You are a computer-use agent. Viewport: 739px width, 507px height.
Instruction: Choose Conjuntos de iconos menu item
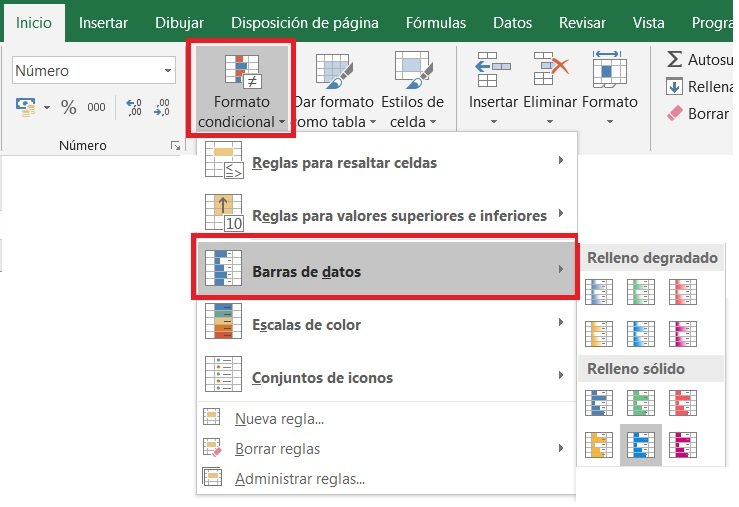386,376
